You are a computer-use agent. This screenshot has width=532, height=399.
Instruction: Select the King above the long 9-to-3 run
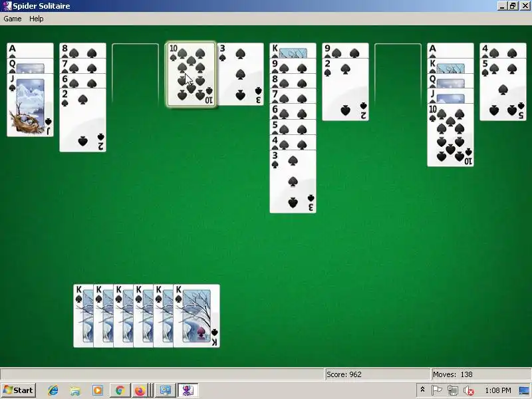point(293,51)
